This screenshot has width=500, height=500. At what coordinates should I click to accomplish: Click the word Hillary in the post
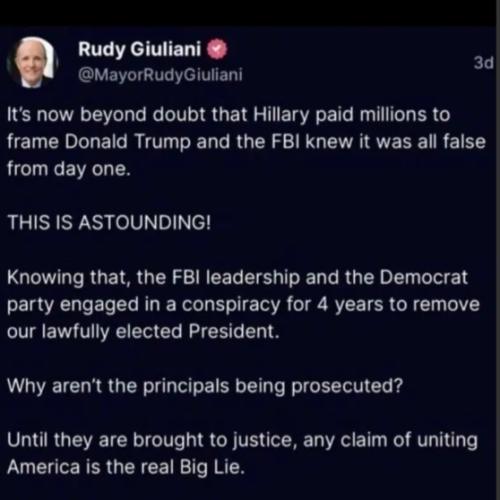coord(281,115)
